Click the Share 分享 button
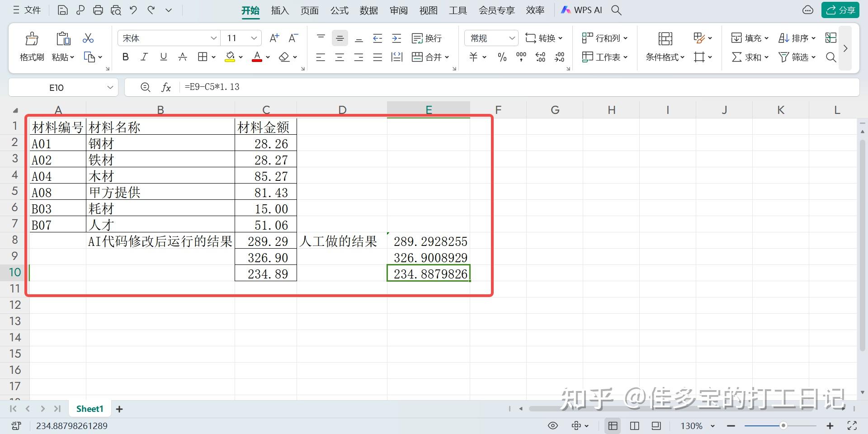Screen dimensions: 868x434 pos(840,10)
